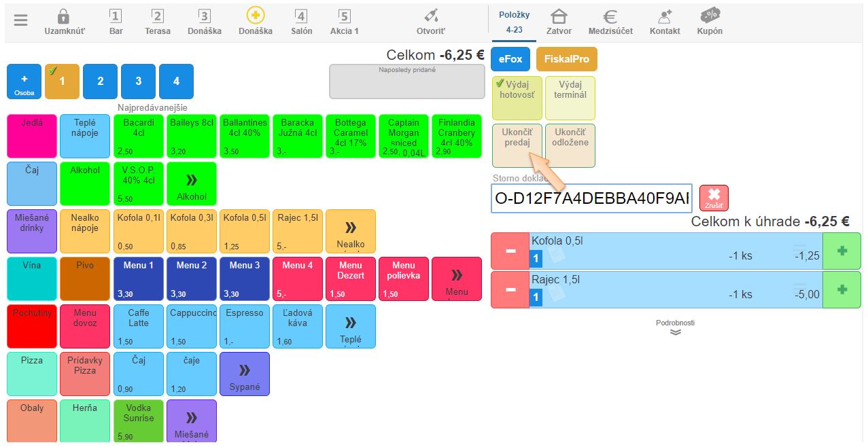Select Výdaj terminál payment option
Viewport: 868px width, 447px height.
[570, 98]
